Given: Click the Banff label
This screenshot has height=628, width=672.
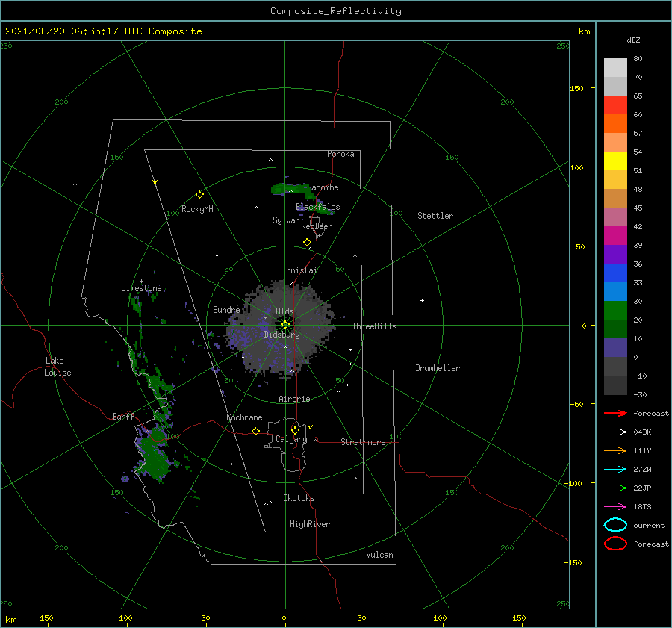Looking at the screenshot, I should tap(123, 416).
